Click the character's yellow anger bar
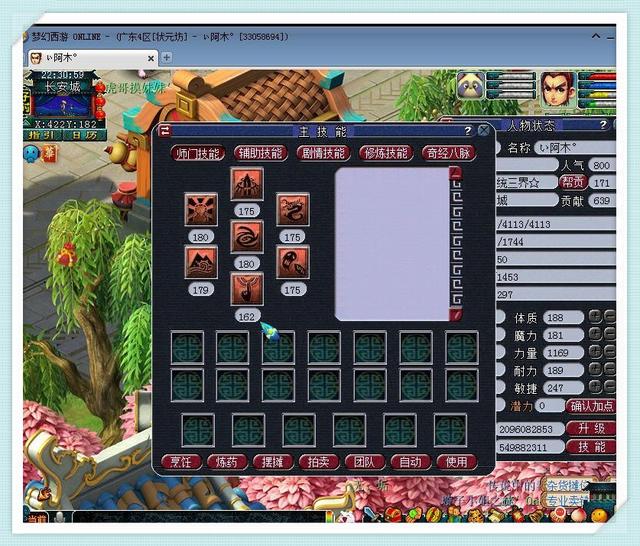 click(598, 95)
